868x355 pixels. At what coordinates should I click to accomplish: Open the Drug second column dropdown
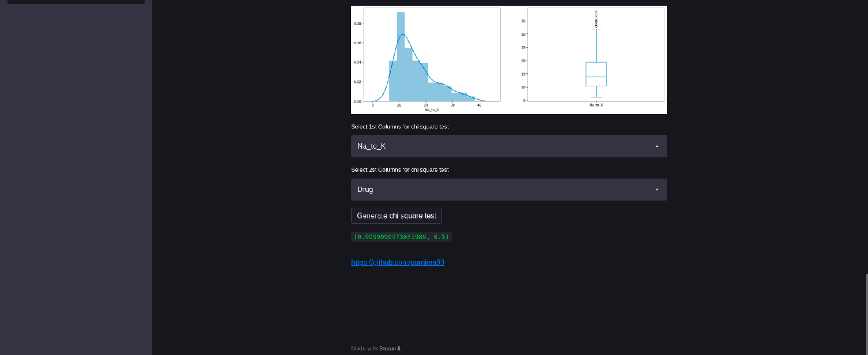pos(508,190)
